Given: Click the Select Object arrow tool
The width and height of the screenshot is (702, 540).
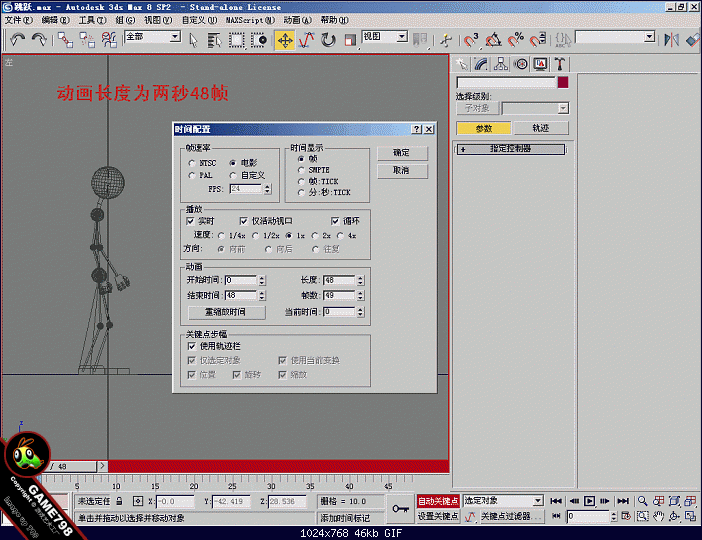Looking at the screenshot, I should pos(194,40).
